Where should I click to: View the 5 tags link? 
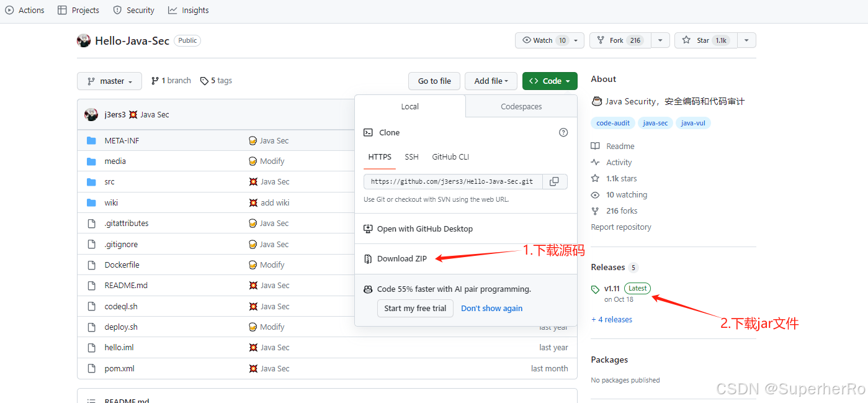point(216,81)
